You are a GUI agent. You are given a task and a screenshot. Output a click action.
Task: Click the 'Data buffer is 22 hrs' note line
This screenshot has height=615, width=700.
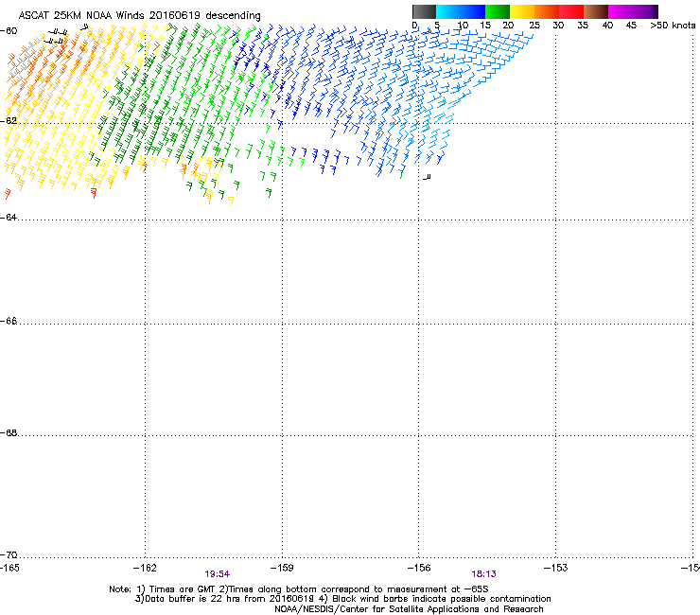[x=342, y=599]
